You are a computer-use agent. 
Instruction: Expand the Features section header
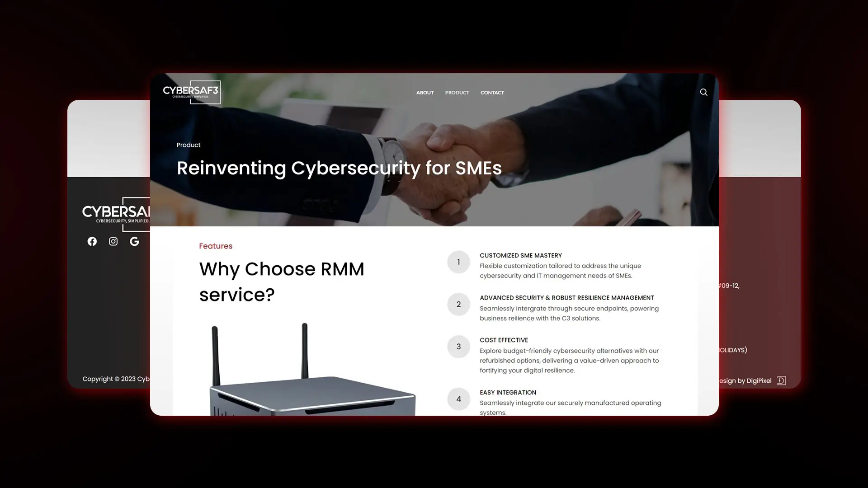point(216,245)
